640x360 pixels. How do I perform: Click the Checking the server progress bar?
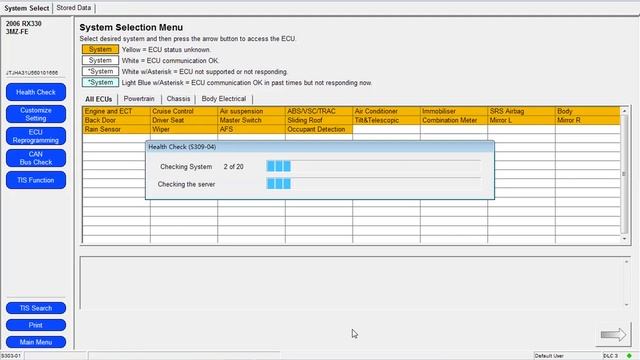[373, 184]
